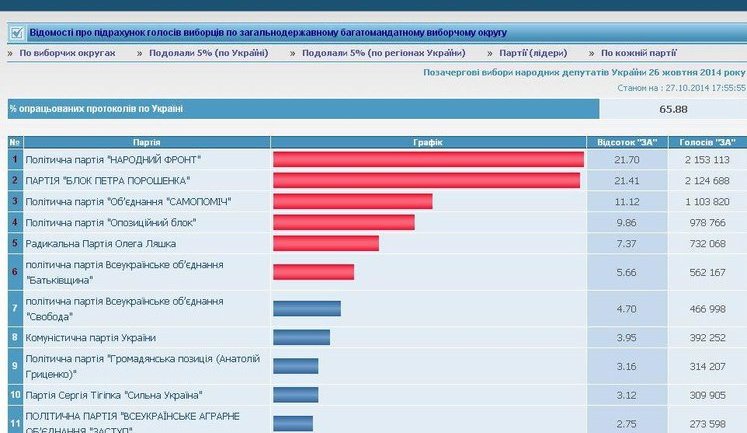Open 'Подолали 5% (по регіонах України)' link

pos(384,53)
